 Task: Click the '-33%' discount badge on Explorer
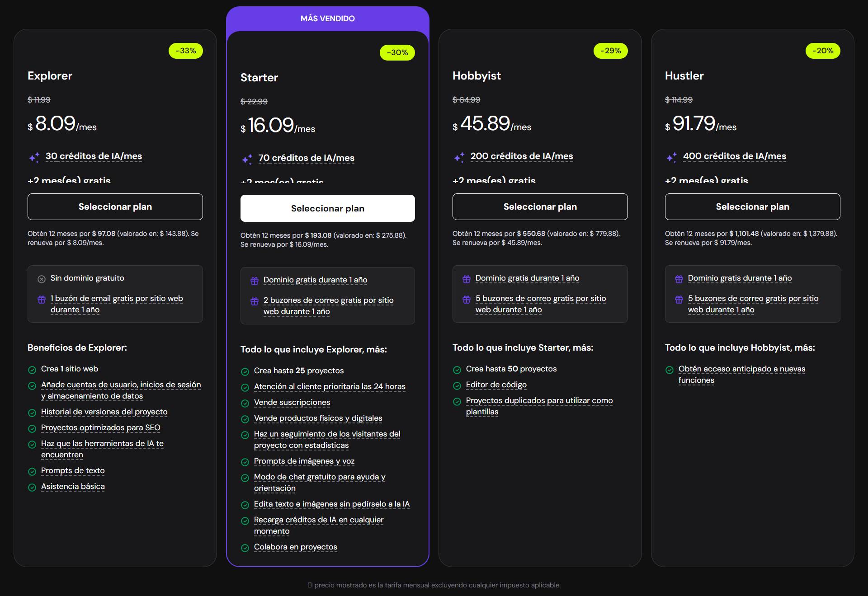(185, 51)
